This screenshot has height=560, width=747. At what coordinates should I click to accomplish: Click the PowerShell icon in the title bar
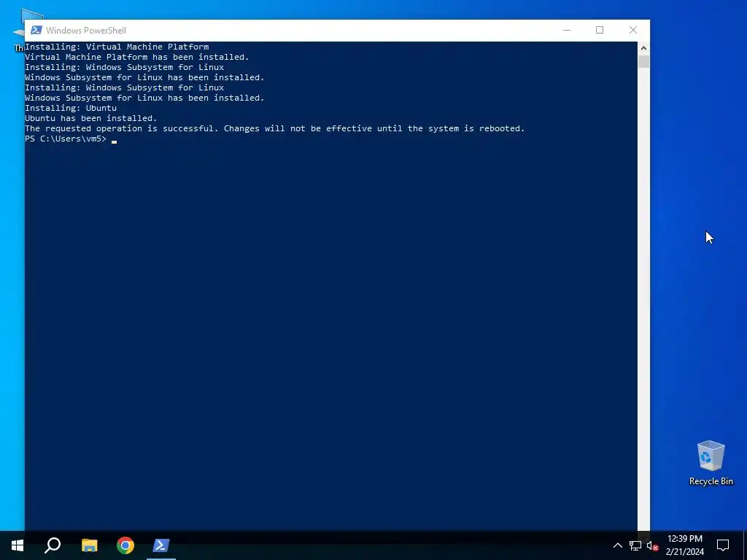tap(36, 30)
